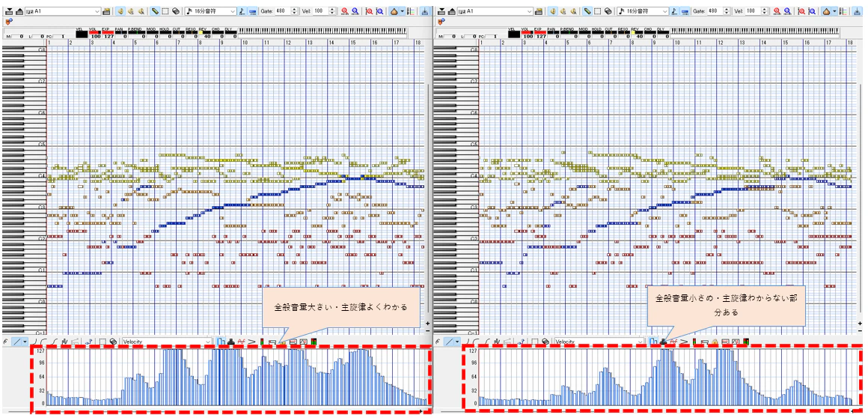The image size is (868, 418).
Task: Click horizontal zoom-out magnifier in left window
Action: pyautogui.click(x=355, y=11)
